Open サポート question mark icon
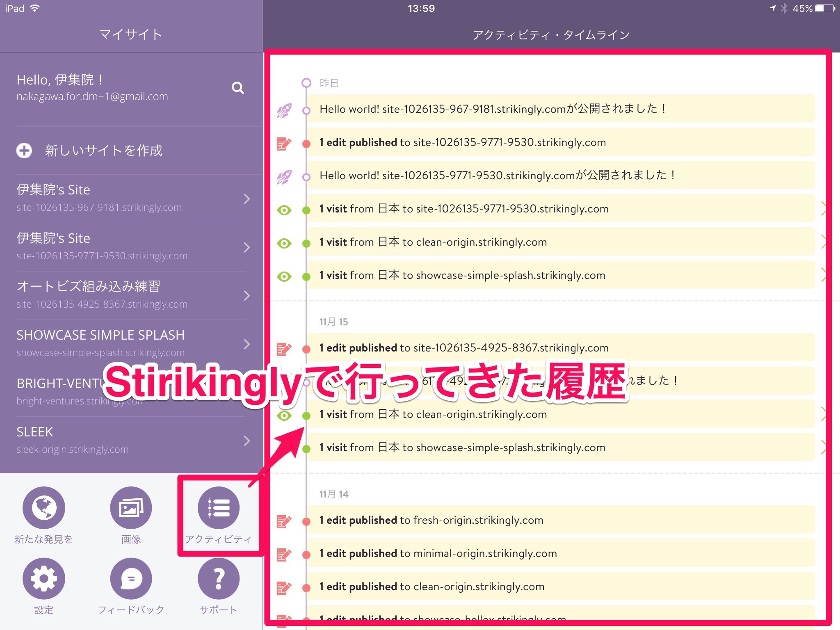Screen dimensions: 840x630 click(x=218, y=578)
